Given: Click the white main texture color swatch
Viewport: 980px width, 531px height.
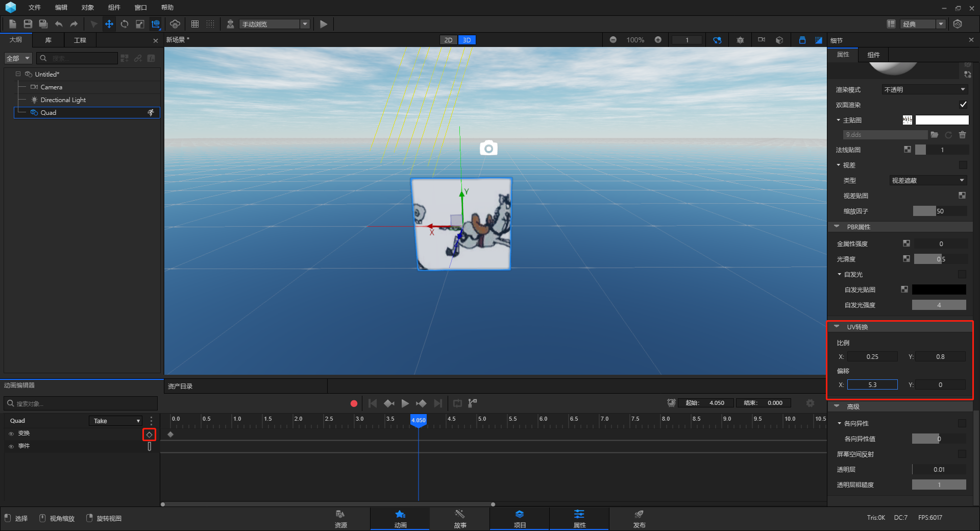Looking at the screenshot, I should click(x=942, y=120).
